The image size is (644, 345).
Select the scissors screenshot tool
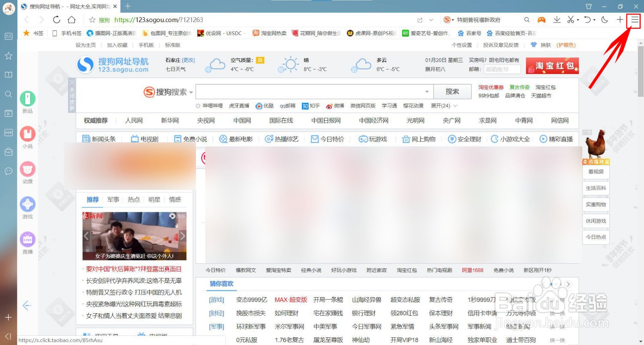(x=571, y=20)
